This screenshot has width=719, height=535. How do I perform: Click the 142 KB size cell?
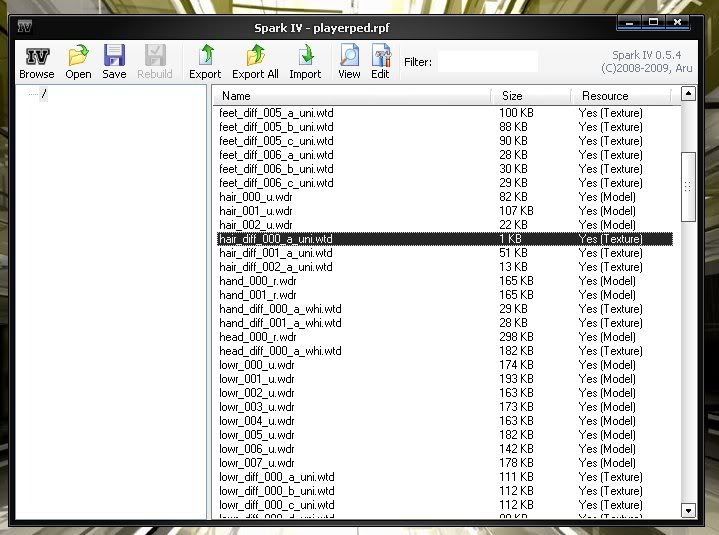pos(516,449)
